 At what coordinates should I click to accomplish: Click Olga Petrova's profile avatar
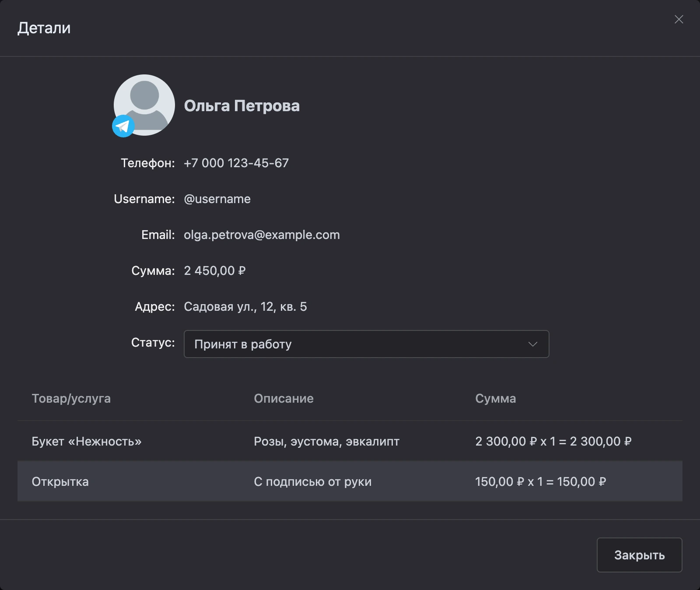(x=144, y=105)
